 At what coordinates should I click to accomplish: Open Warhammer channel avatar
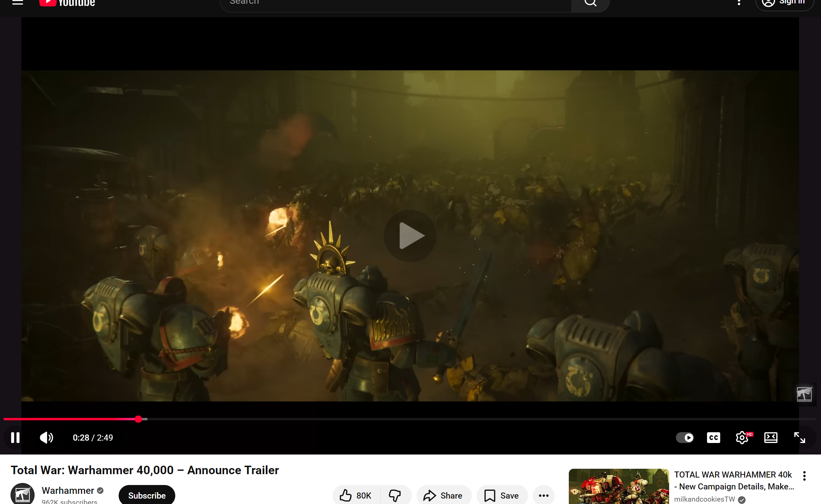click(22, 494)
